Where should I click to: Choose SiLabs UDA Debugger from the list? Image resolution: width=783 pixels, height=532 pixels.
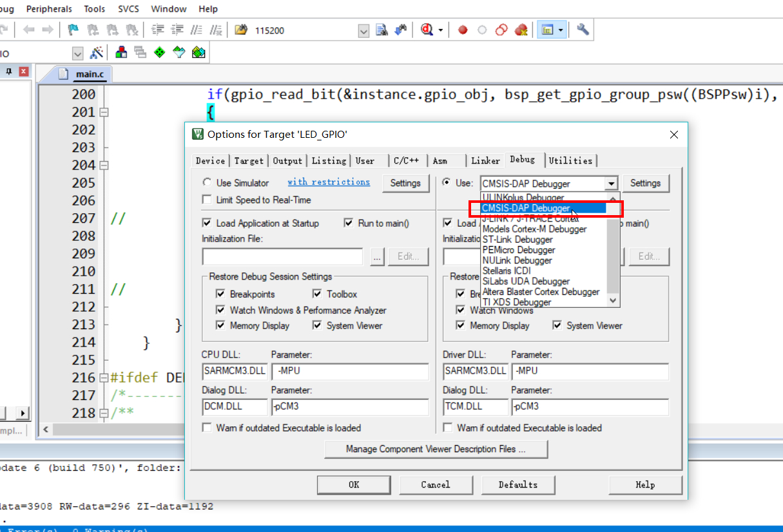pos(544,281)
